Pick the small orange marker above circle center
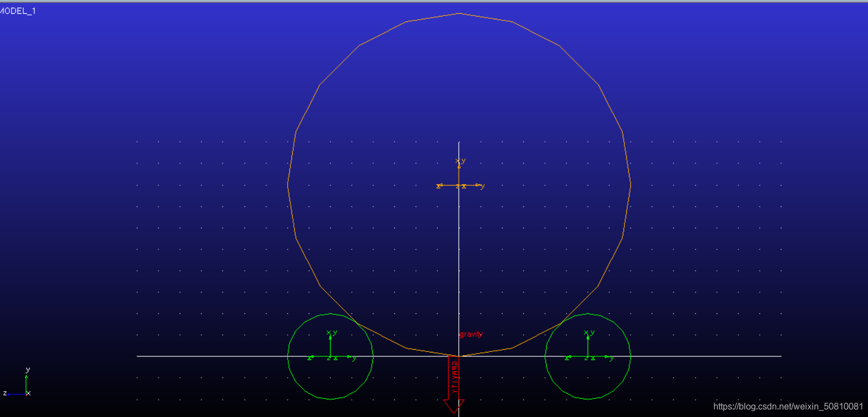868x417 pixels. coord(459,163)
